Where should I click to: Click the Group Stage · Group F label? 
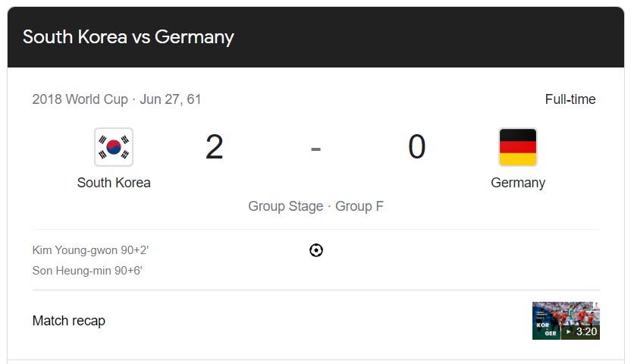click(x=315, y=206)
